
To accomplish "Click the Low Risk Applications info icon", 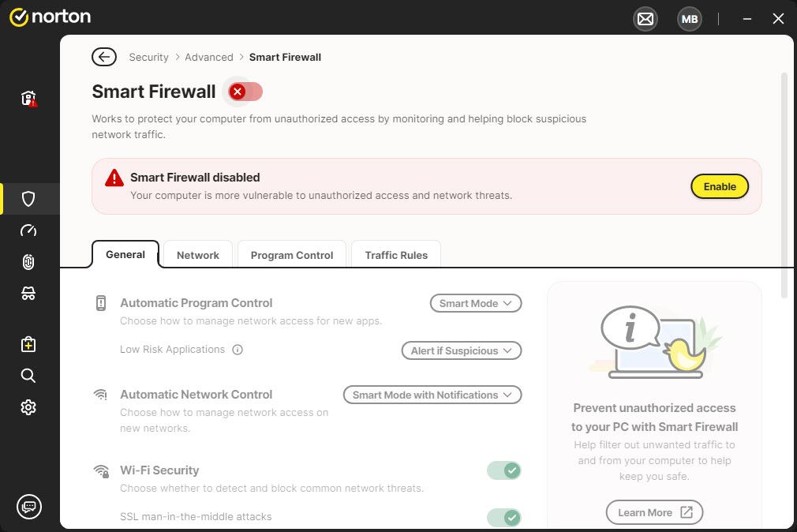I will [238, 350].
